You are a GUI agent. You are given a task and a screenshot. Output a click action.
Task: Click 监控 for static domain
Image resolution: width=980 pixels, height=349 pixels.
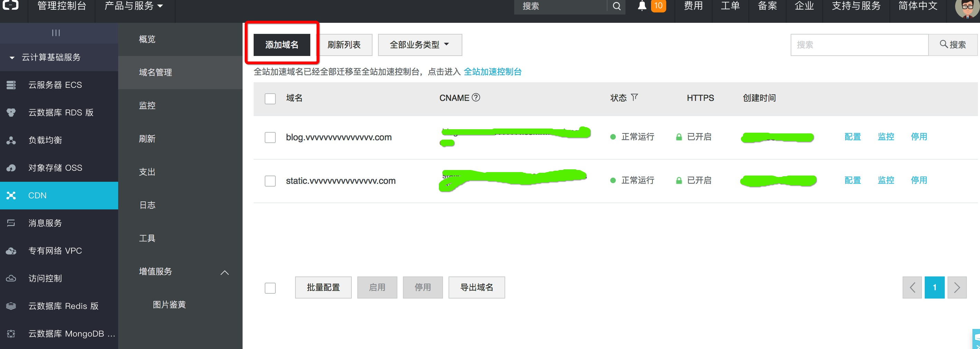click(886, 180)
